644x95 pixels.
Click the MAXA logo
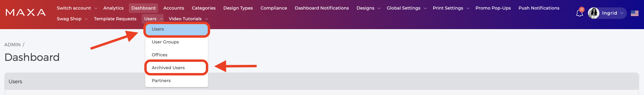click(x=26, y=12)
